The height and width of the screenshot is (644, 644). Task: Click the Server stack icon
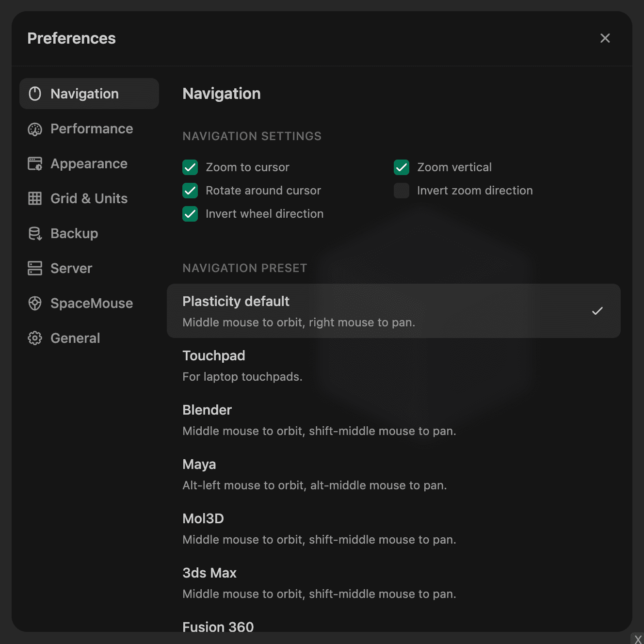click(x=35, y=268)
